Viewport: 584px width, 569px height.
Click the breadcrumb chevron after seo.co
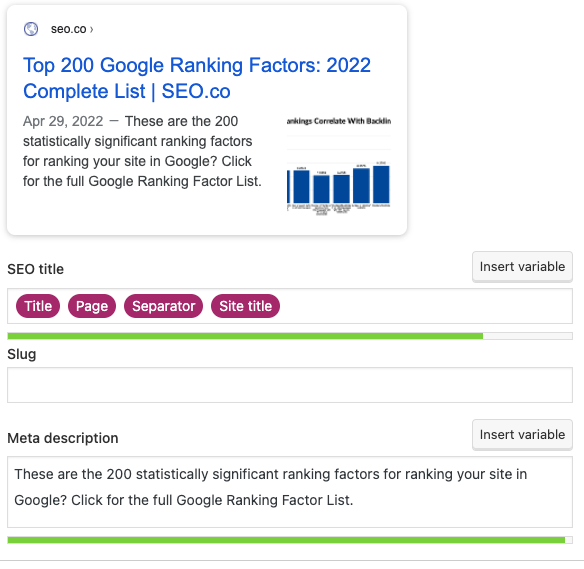[x=92, y=29]
